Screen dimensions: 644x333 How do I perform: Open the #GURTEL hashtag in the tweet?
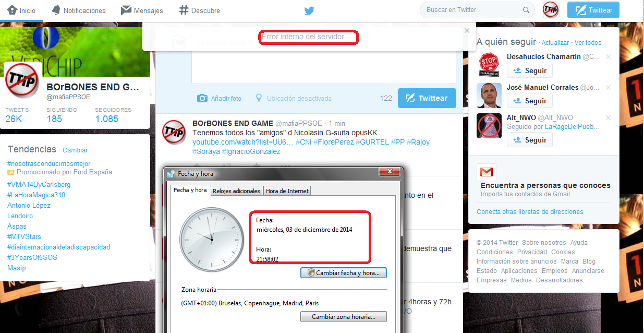tap(372, 142)
